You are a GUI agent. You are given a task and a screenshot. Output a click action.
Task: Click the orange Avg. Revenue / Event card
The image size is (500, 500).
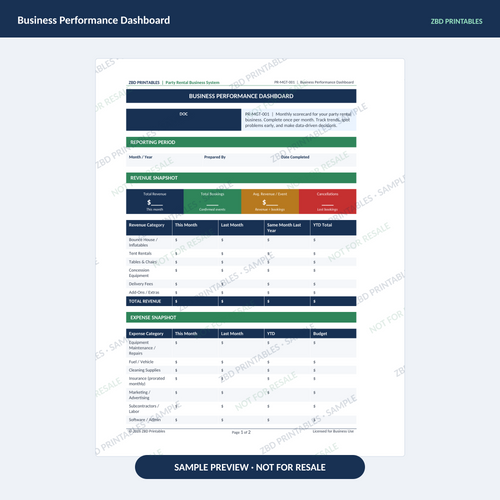[x=270, y=201]
